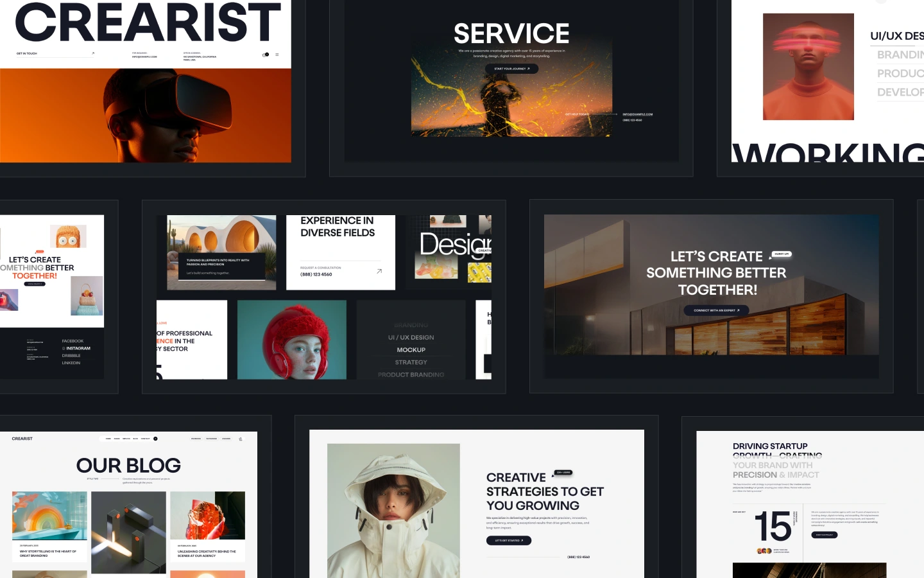Select Product Branding in dark services list
The width and height of the screenshot is (924, 578).
point(411,374)
